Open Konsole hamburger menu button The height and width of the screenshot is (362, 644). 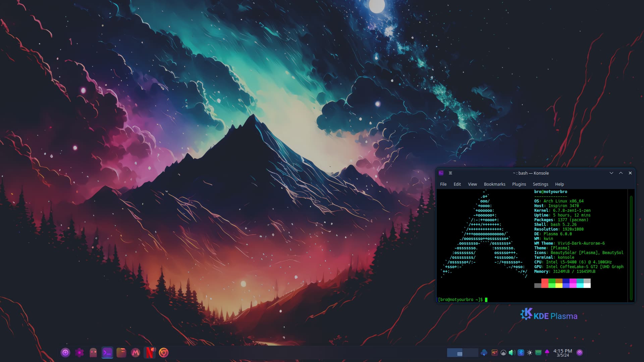pyautogui.click(x=450, y=173)
